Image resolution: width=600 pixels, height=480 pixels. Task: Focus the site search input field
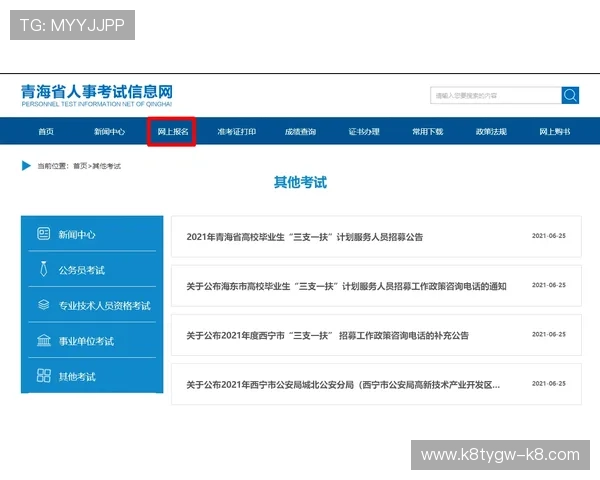click(496, 95)
